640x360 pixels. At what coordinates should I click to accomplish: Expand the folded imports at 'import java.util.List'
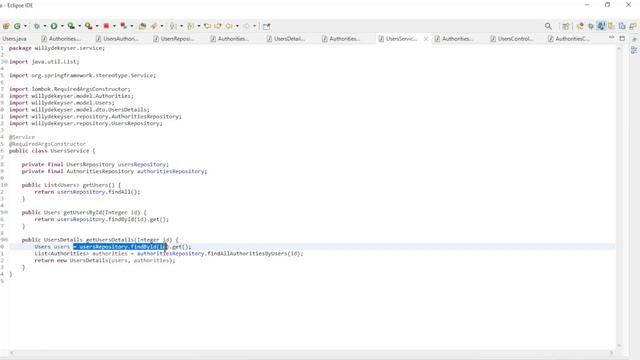pyautogui.click(x=6, y=62)
